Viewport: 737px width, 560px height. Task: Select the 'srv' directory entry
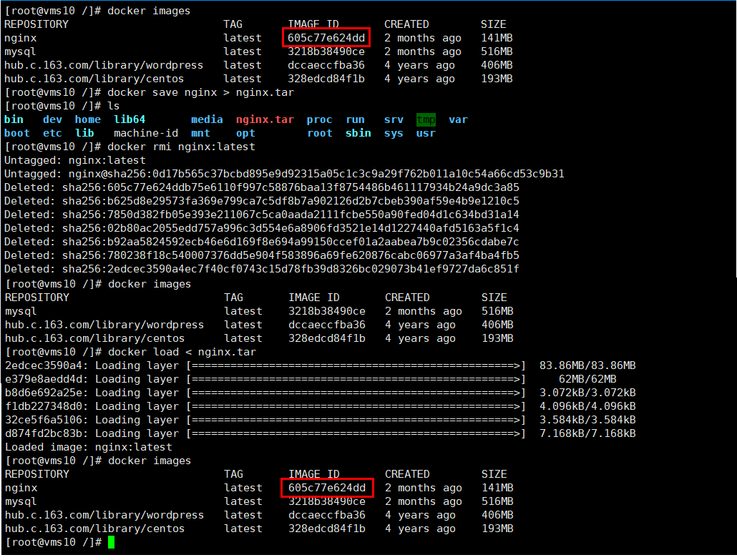click(x=394, y=120)
